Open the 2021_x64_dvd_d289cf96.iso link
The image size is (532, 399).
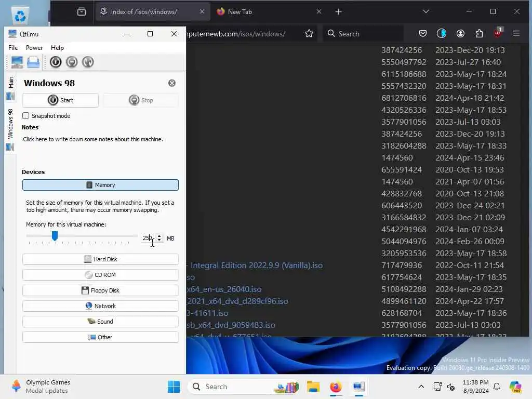pos(237,301)
